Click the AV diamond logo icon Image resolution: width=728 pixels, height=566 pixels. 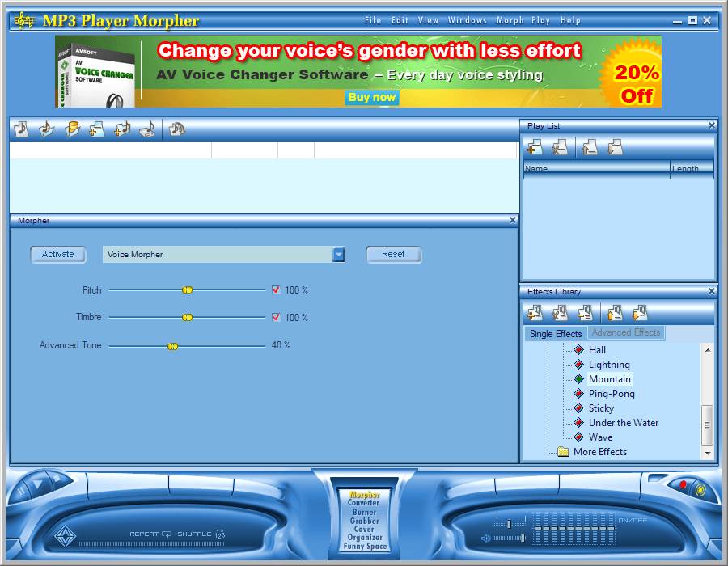tap(65, 536)
